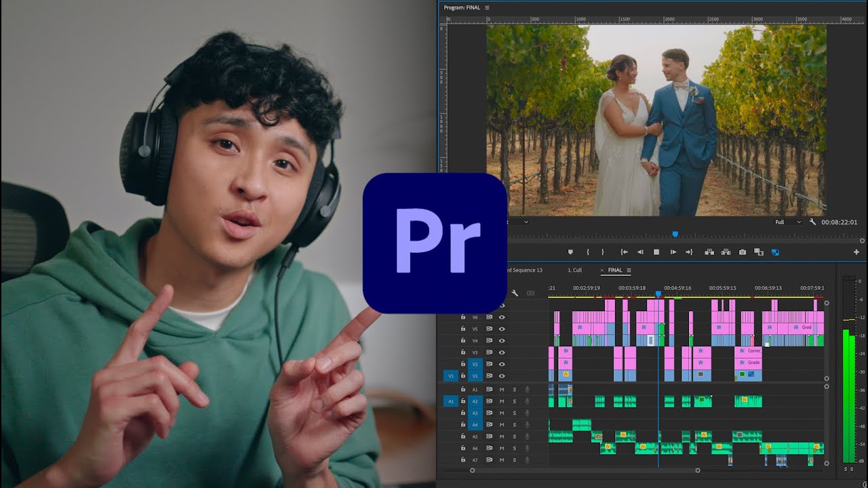Click the Extract icon in Program monitor
Viewport: 868px width, 488px height.
tap(726, 252)
